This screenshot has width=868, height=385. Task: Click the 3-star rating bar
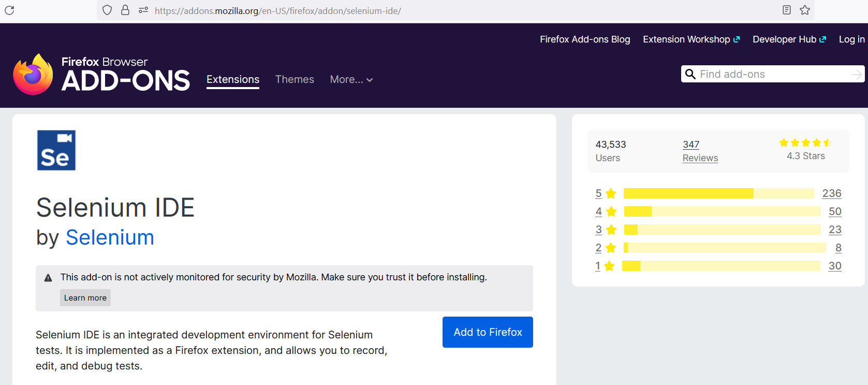click(723, 230)
